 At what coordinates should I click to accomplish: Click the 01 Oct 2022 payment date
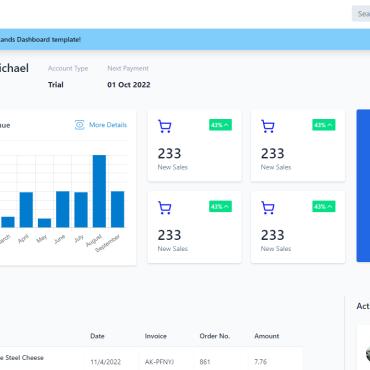pos(129,85)
